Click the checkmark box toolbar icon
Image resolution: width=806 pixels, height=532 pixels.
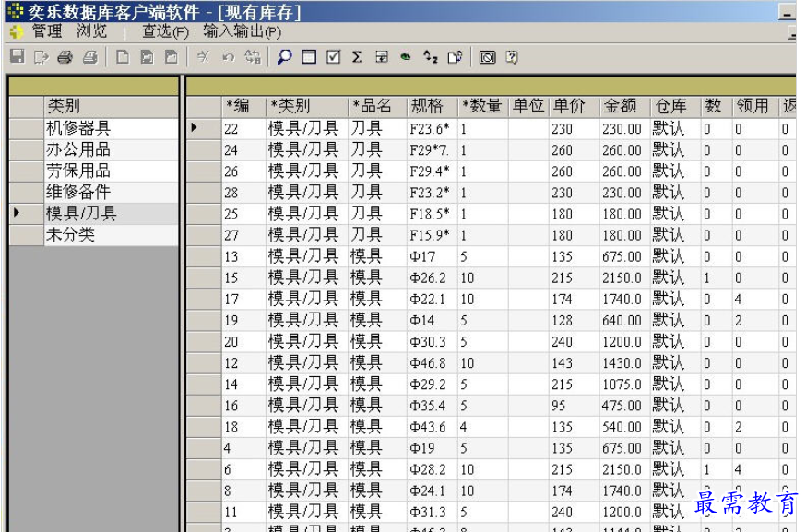click(333, 57)
